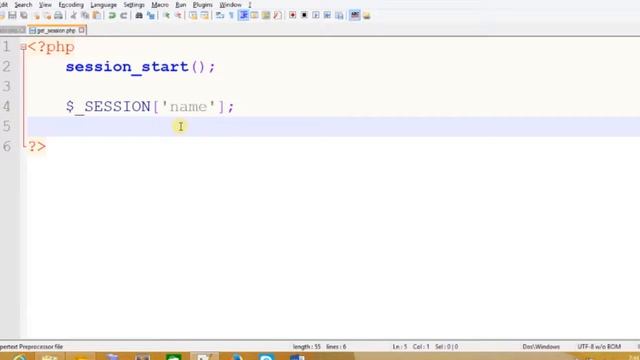Click the Paste clipboard icon

97,16
